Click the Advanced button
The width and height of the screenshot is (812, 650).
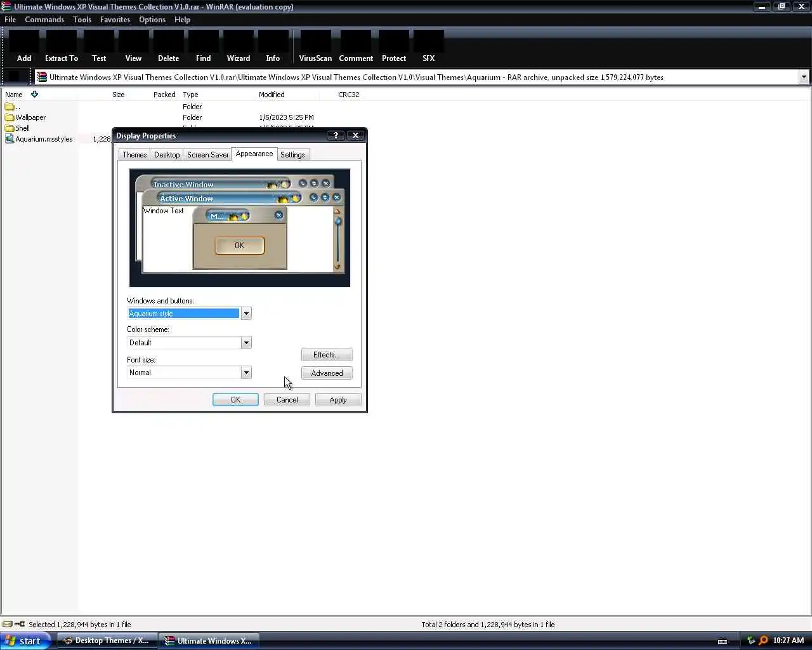(327, 373)
